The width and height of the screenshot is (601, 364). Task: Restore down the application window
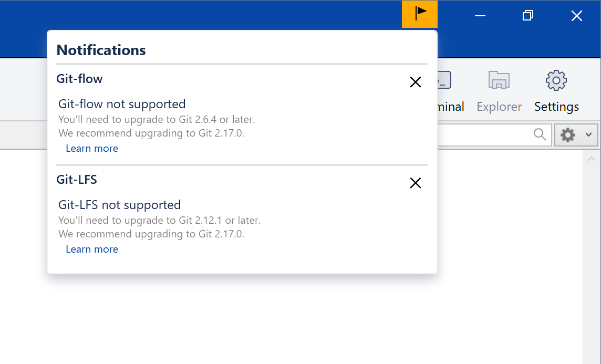528,16
